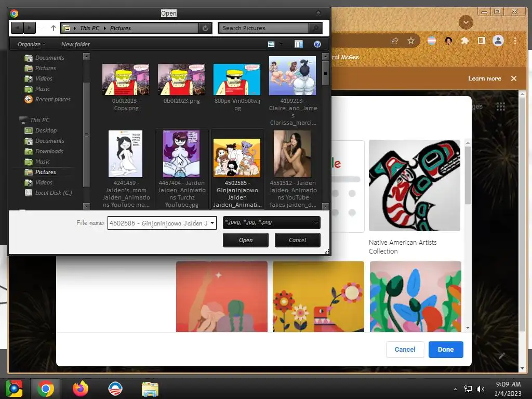Expand the Organize menu
The width and height of the screenshot is (532, 399).
(32, 44)
